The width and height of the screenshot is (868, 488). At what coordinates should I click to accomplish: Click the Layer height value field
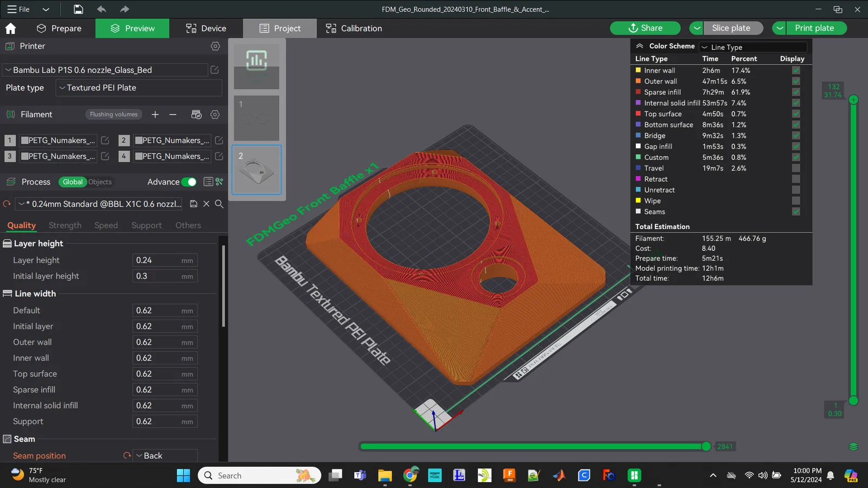[x=165, y=261]
